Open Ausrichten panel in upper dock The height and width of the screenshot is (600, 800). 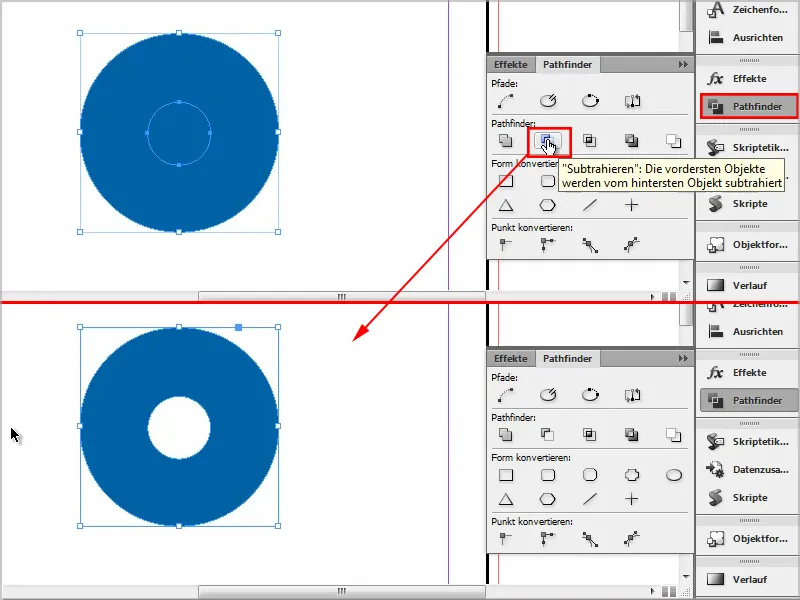[748, 37]
